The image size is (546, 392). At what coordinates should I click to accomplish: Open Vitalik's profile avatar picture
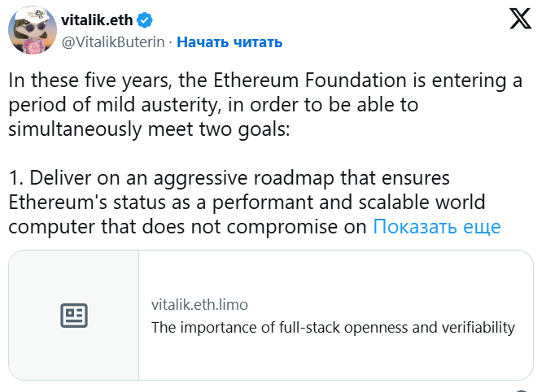[32, 32]
